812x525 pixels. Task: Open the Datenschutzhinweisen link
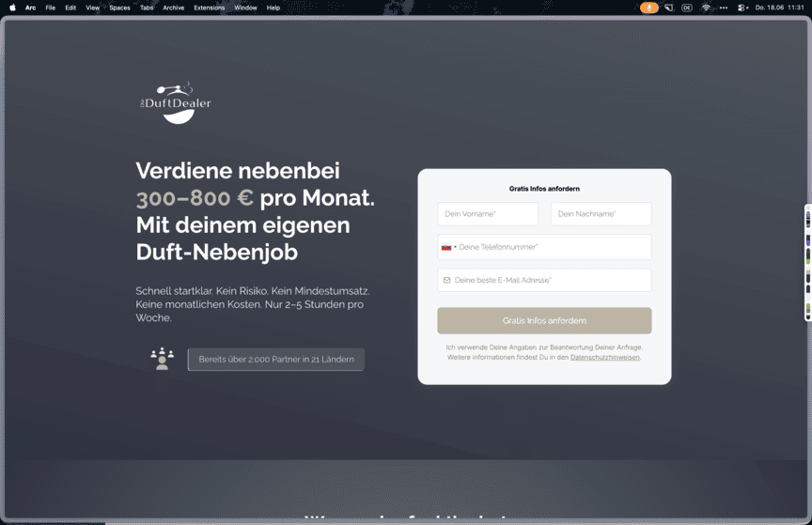coord(605,357)
